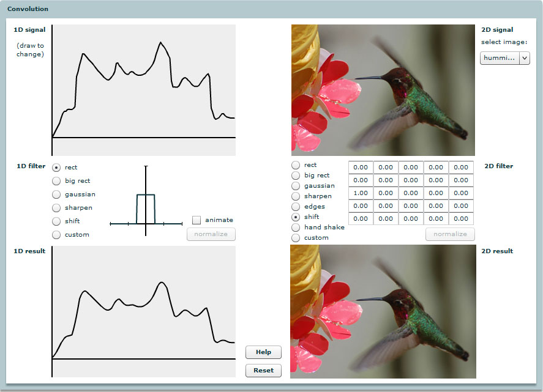543x392 pixels.
Task: Click the 1.00 cell in 2D filter grid
Action: click(x=361, y=193)
